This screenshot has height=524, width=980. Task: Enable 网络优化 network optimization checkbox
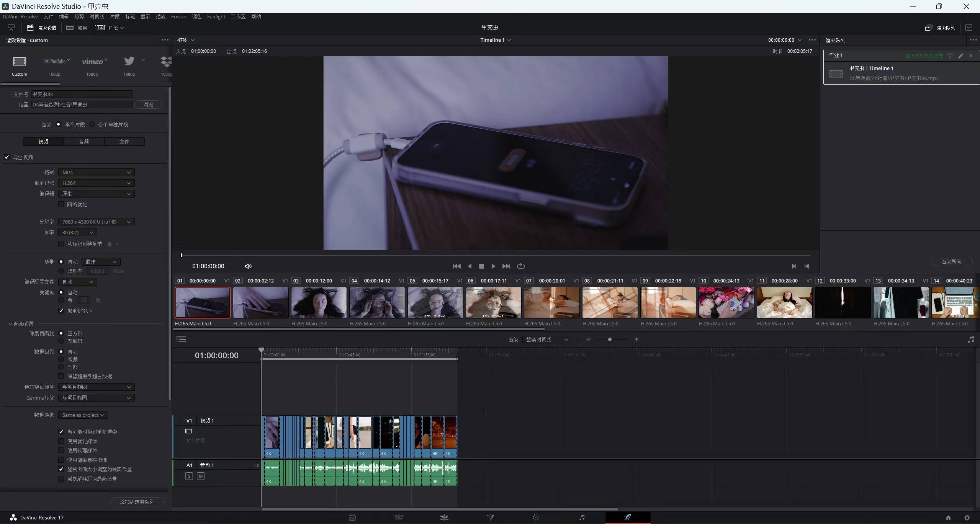click(61, 204)
